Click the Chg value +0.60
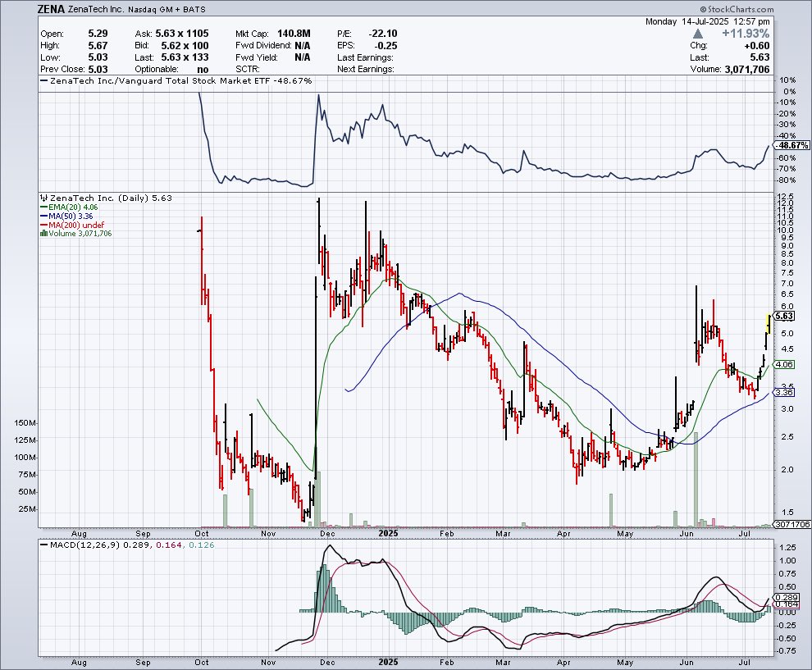Screen dimensions: 812x670 tap(757, 46)
